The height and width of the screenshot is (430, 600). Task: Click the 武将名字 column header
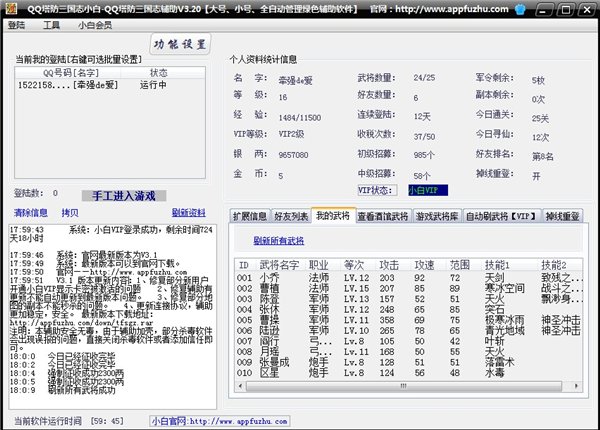click(279, 265)
